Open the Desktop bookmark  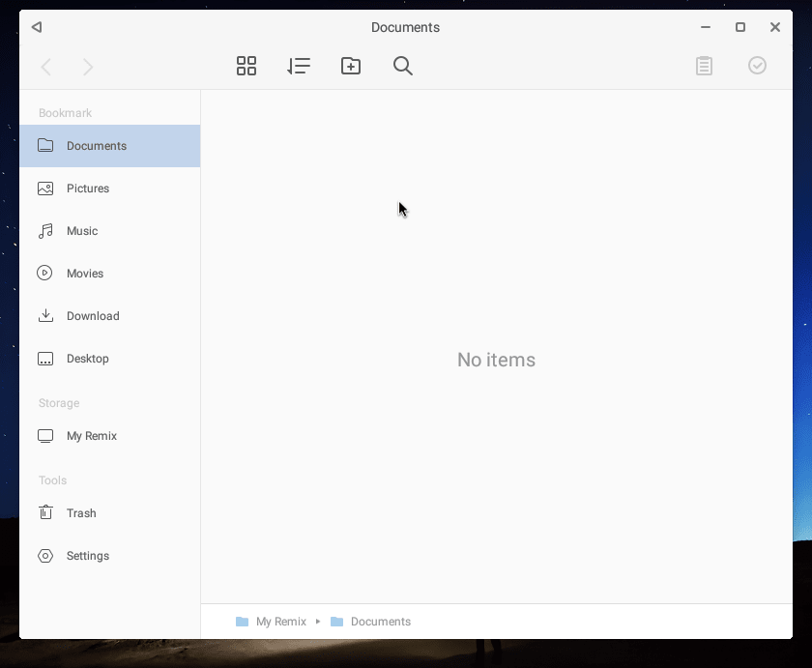tap(110, 359)
